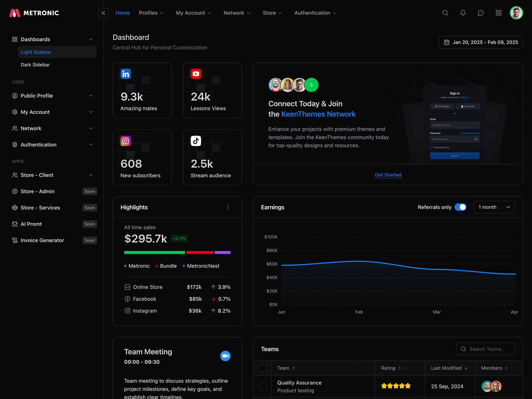Click the green Metronic sales bar segment

[x=155, y=252]
